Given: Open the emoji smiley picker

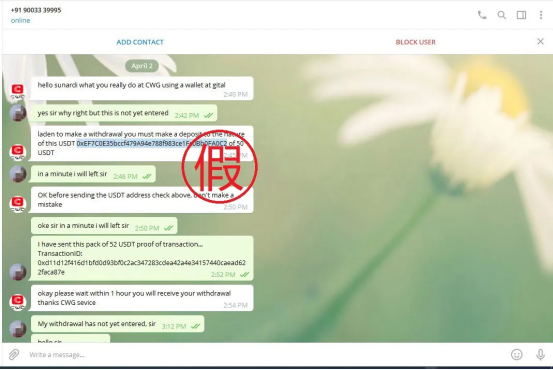Looking at the screenshot, I should point(517,354).
